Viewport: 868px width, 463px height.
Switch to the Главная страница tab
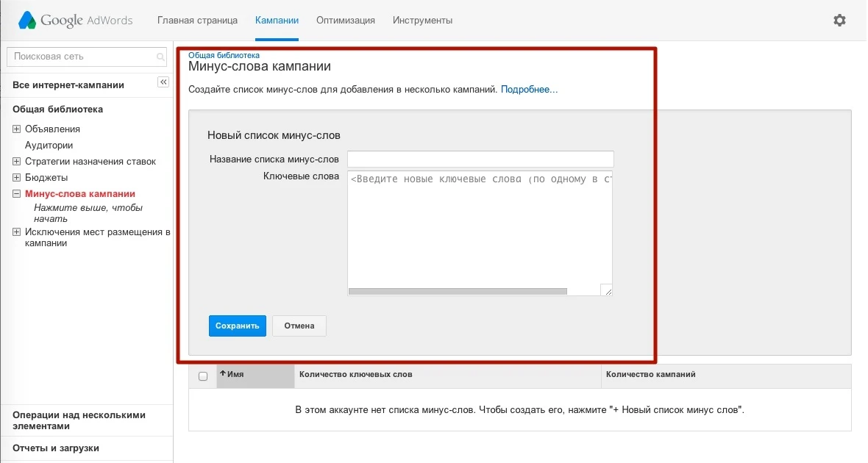pos(197,21)
